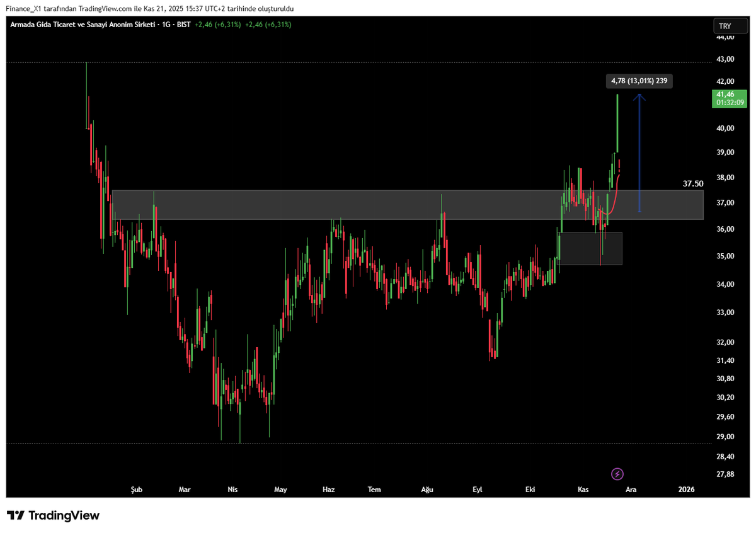
Task: Click the Ara month on time axis
Action: tap(631, 490)
